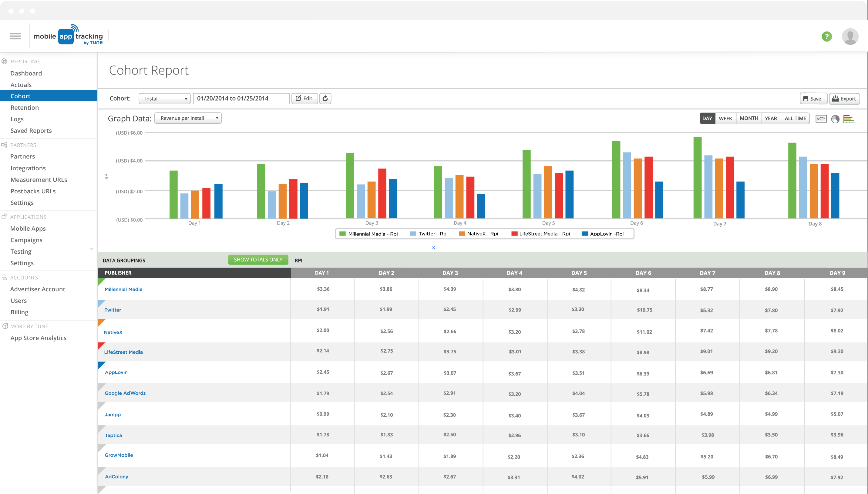Select the MONTH time period tab
The height and width of the screenshot is (494, 868).
(x=749, y=118)
